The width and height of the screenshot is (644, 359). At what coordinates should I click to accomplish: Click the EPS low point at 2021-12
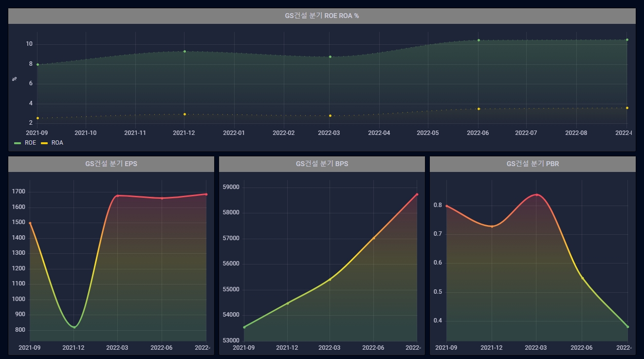(74, 327)
